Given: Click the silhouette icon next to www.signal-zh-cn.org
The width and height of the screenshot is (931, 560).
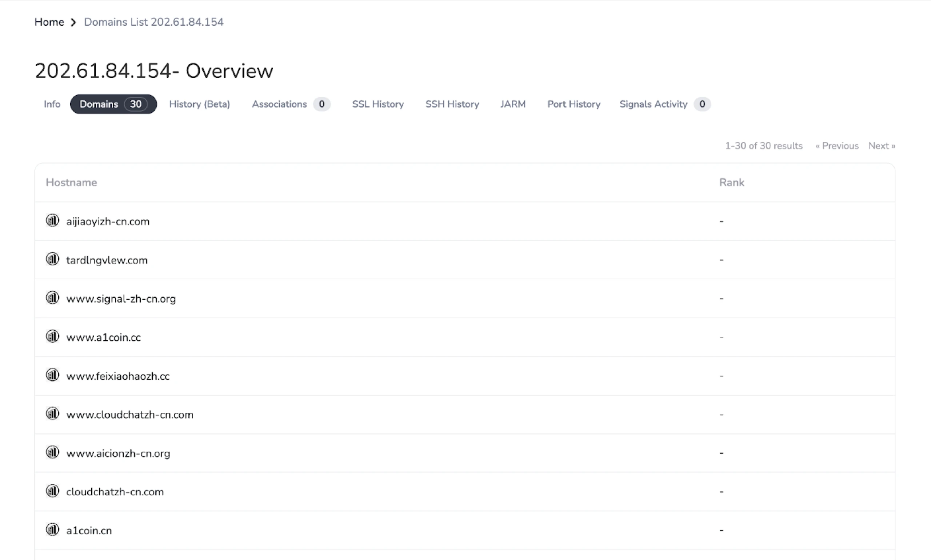Looking at the screenshot, I should (x=52, y=298).
